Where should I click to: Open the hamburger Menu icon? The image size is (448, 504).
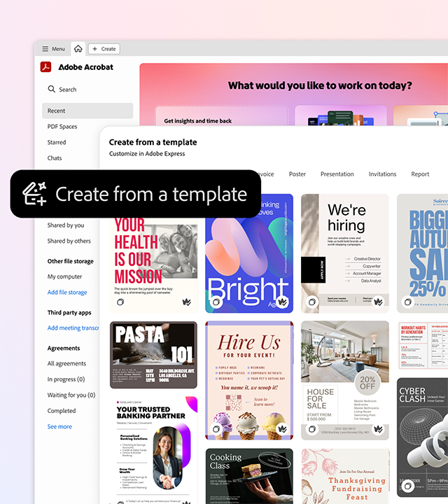[45, 49]
